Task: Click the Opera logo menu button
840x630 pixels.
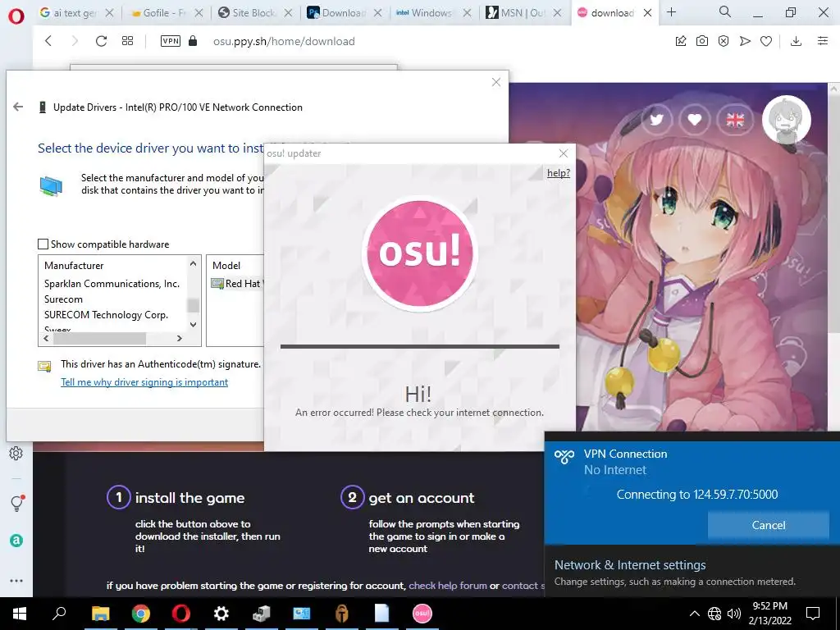Action: click(16, 16)
